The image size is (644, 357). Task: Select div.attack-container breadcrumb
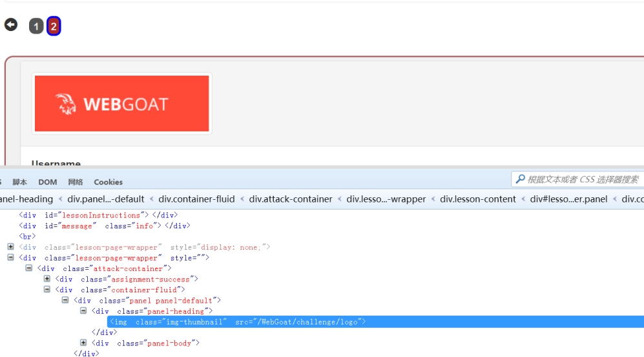(x=291, y=199)
